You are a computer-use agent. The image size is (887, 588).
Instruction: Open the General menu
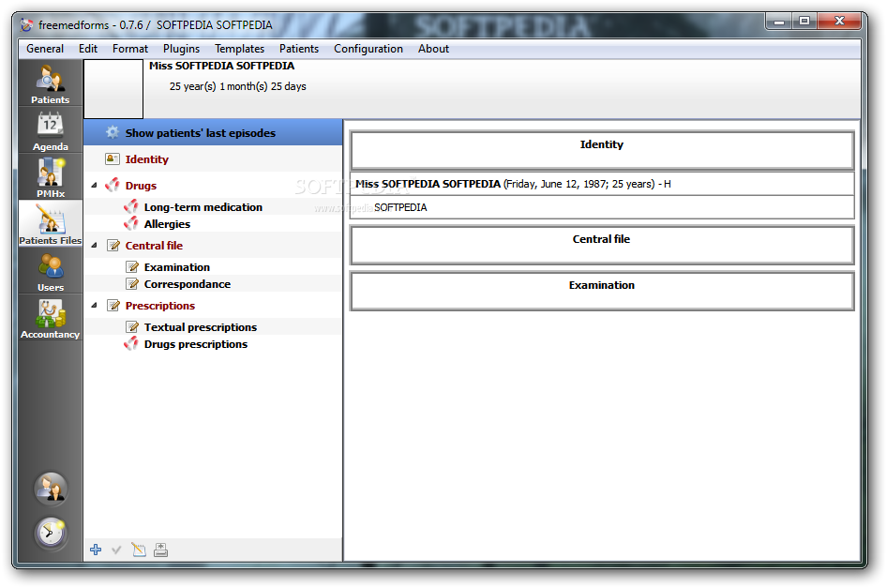click(x=45, y=49)
